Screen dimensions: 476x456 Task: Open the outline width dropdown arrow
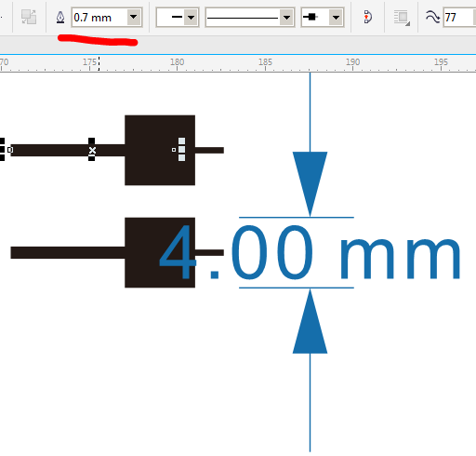tap(134, 18)
